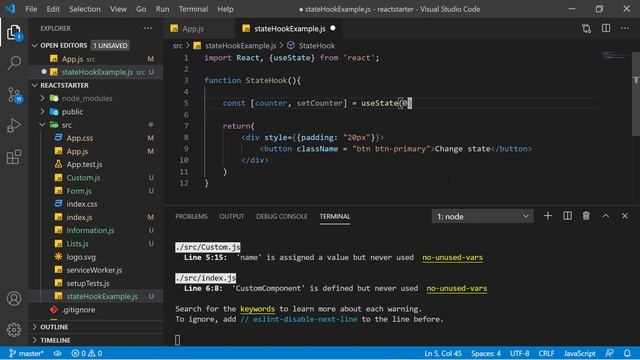
Task: Collapse the src folder
Action: click(42, 124)
